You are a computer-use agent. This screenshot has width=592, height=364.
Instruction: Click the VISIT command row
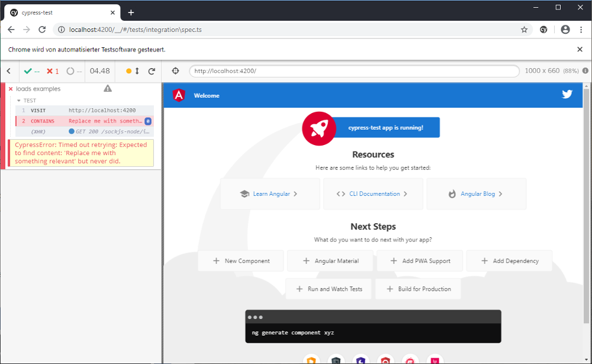[85, 110]
